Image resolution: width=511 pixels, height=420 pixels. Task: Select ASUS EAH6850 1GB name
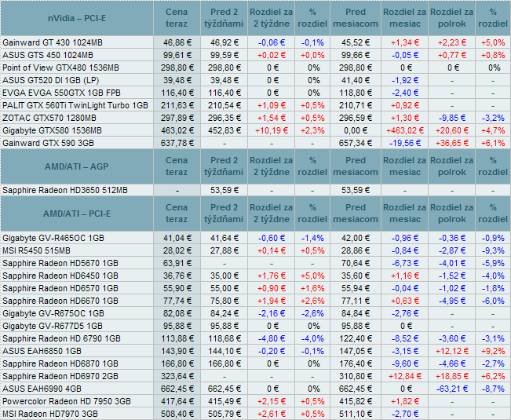(x=42, y=351)
